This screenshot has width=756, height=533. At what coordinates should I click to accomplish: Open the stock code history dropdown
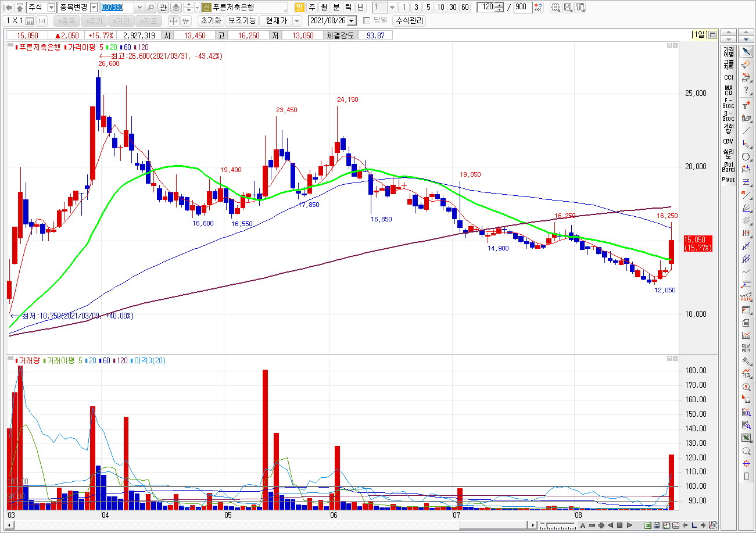[139, 8]
